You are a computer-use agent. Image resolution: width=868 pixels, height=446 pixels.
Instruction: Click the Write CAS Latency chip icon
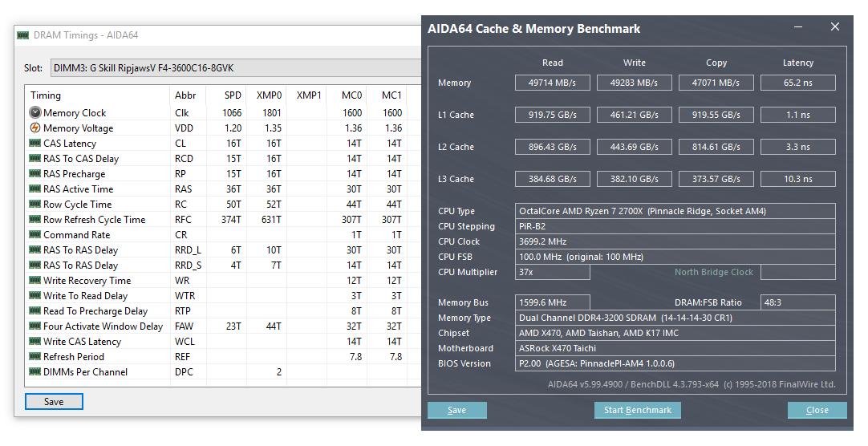[34, 341]
